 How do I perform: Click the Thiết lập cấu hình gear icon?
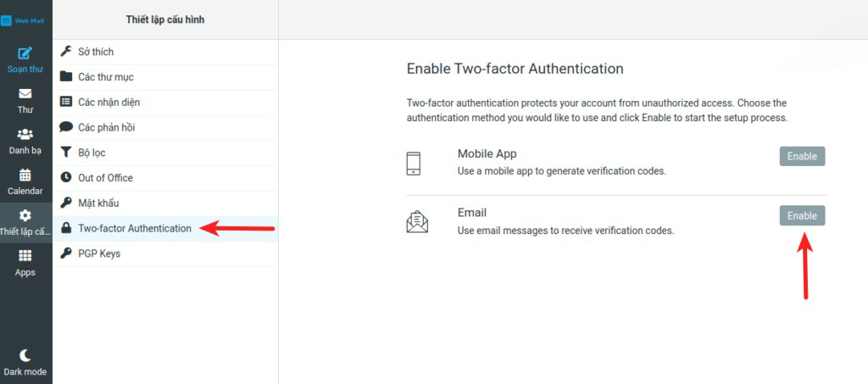(x=25, y=216)
